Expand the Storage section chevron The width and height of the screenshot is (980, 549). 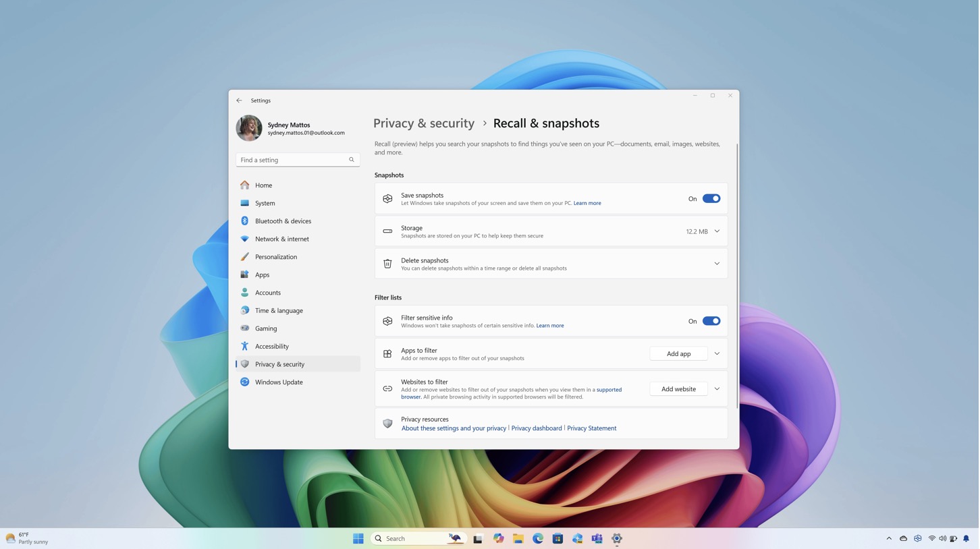(717, 231)
